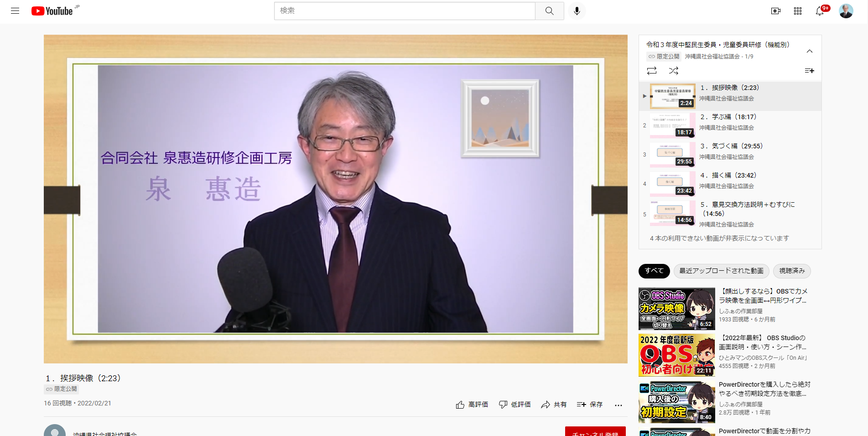This screenshot has width=868, height=436.
Task: Open the YouTube apps grid icon
Action: 797,11
